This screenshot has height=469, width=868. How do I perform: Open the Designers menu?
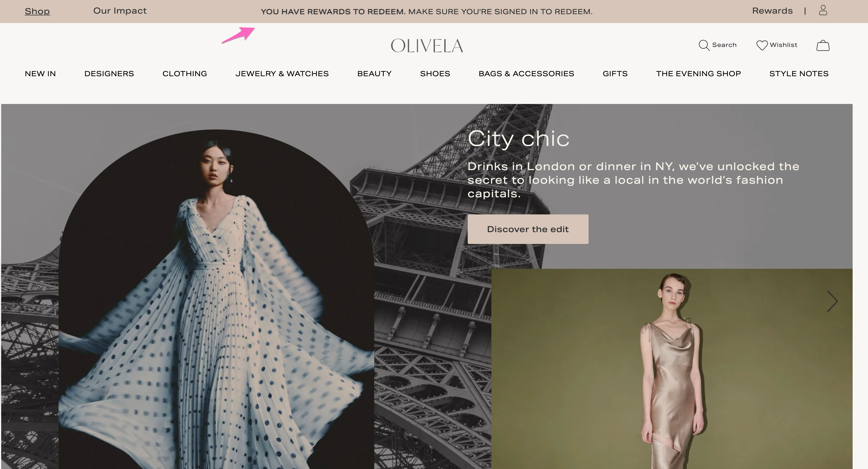click(109, 74)
